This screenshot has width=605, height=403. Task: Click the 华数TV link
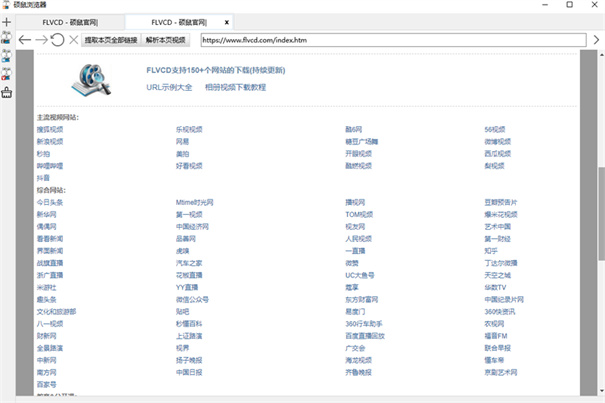pyautogui.click(x=495, y=287)
